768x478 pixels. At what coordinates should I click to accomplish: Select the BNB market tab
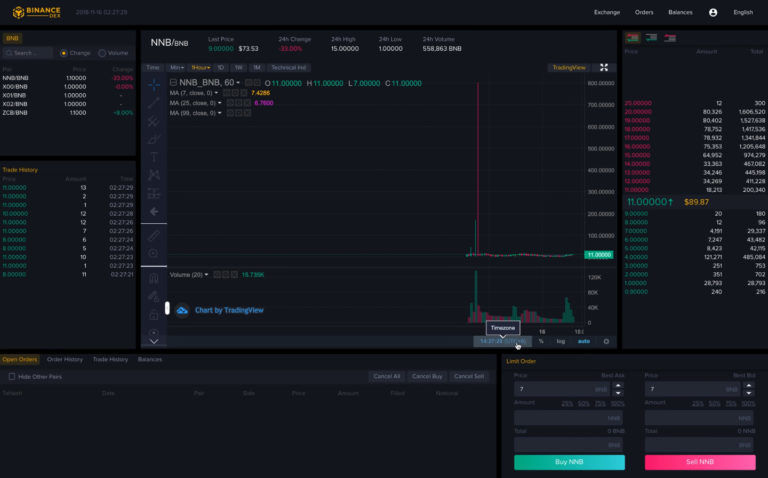(12, 38)
